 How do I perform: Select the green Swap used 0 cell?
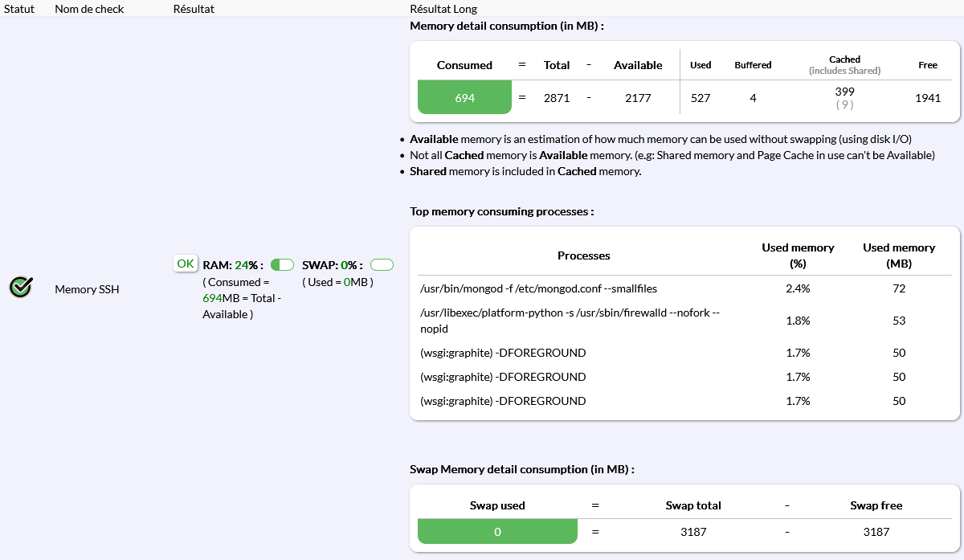click(x=497, y=532)
